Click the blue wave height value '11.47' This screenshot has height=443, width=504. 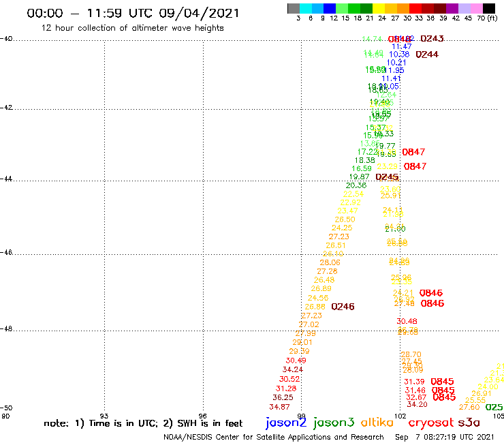pos(402,46)
